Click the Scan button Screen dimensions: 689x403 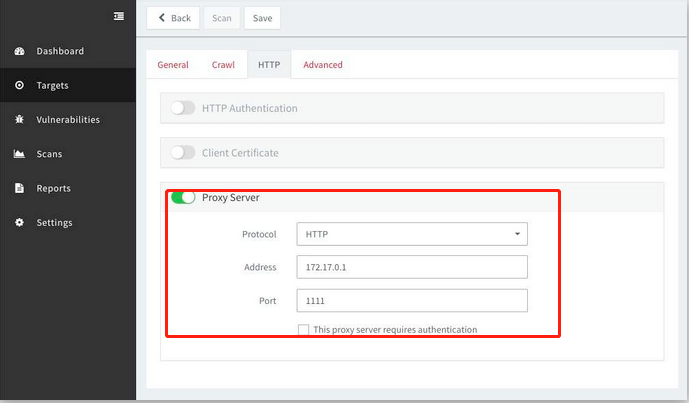(x=221, y=18)
